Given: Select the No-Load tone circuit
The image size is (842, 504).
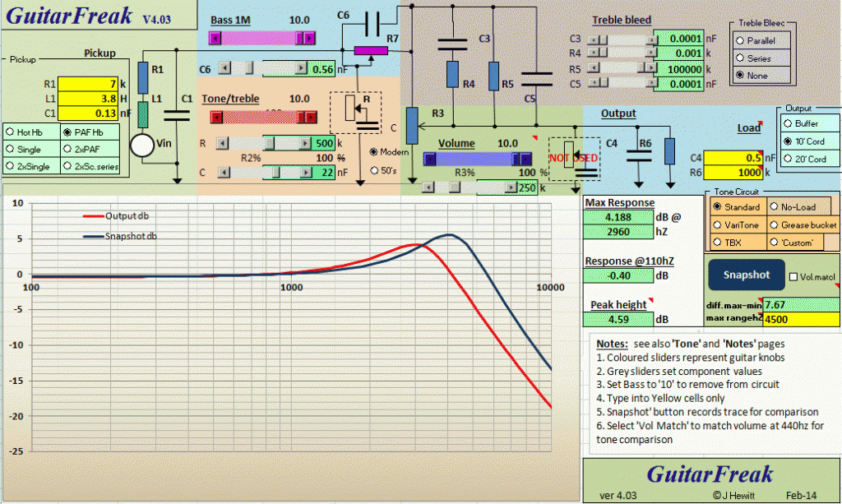Looking at the screenshot, I should click(774, 206).
